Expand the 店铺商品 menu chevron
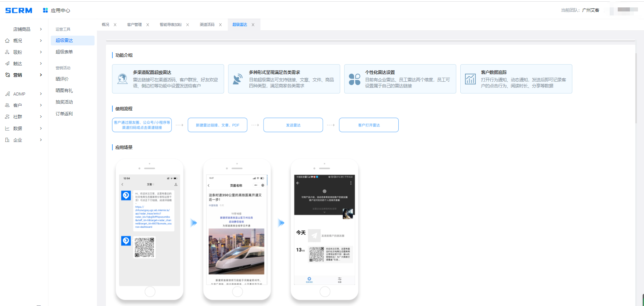This screenshot has width=644, height=306. tap(41, 29)
